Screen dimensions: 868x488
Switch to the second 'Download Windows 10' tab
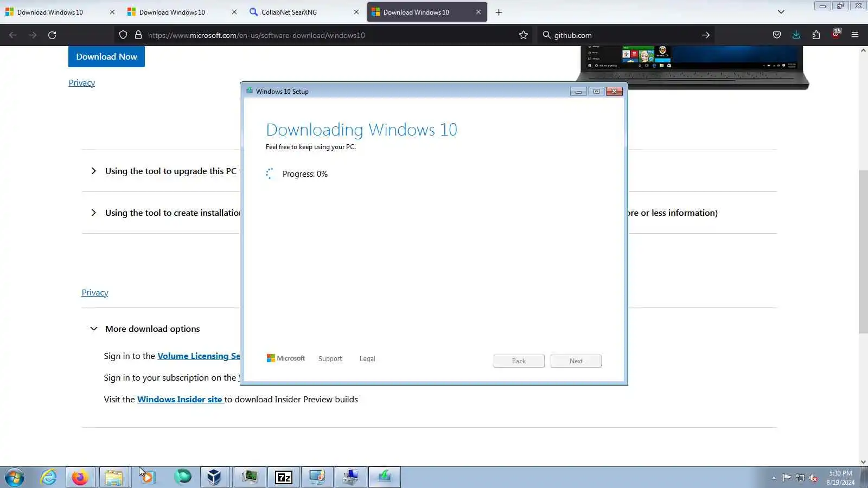point(172,12)
